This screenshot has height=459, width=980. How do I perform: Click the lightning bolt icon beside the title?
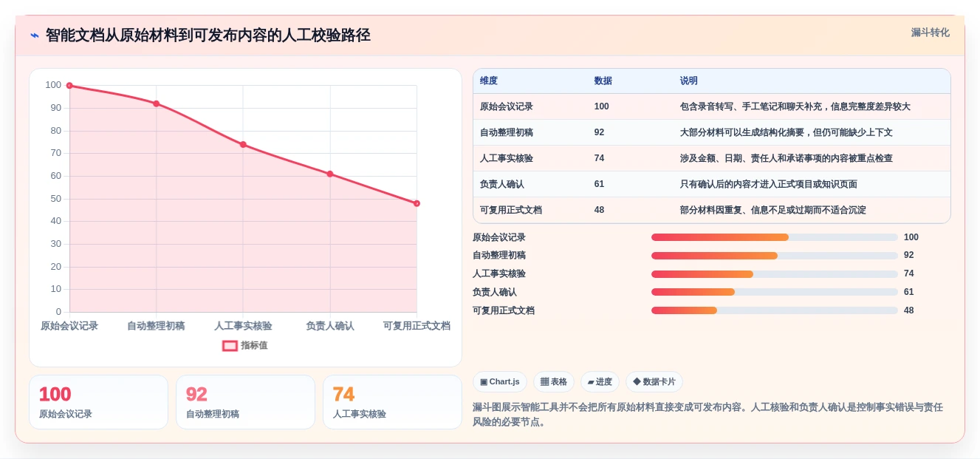(35, 35)
